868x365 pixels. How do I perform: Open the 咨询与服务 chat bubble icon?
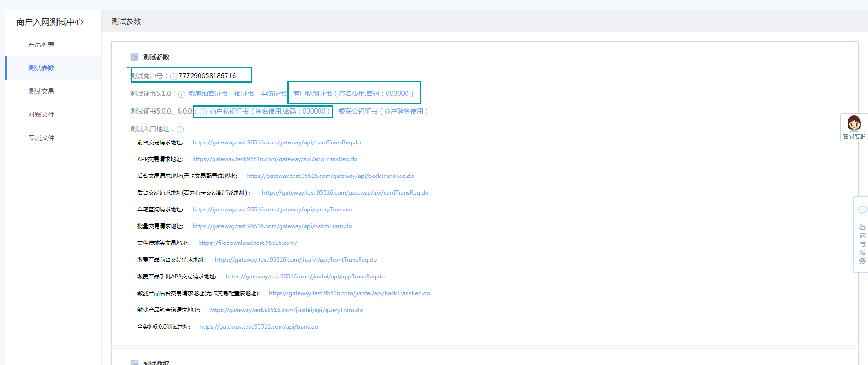862,210
